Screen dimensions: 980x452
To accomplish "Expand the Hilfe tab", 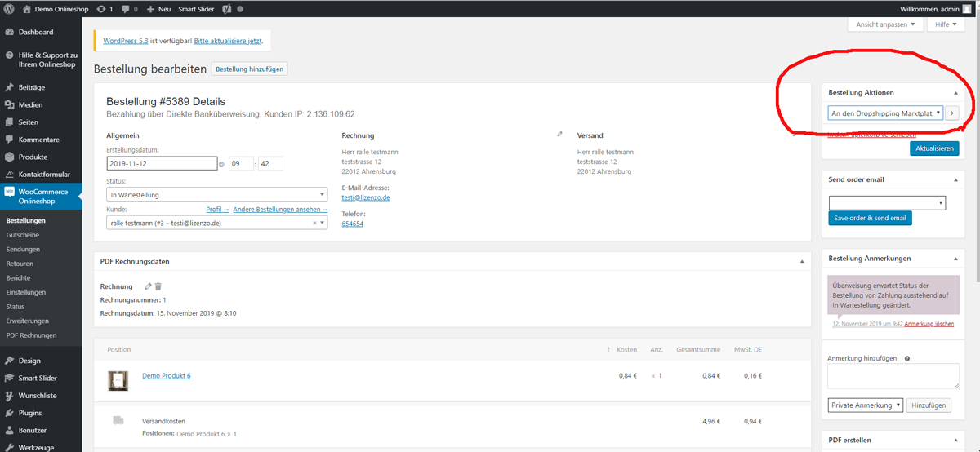I will coord(947,25).
